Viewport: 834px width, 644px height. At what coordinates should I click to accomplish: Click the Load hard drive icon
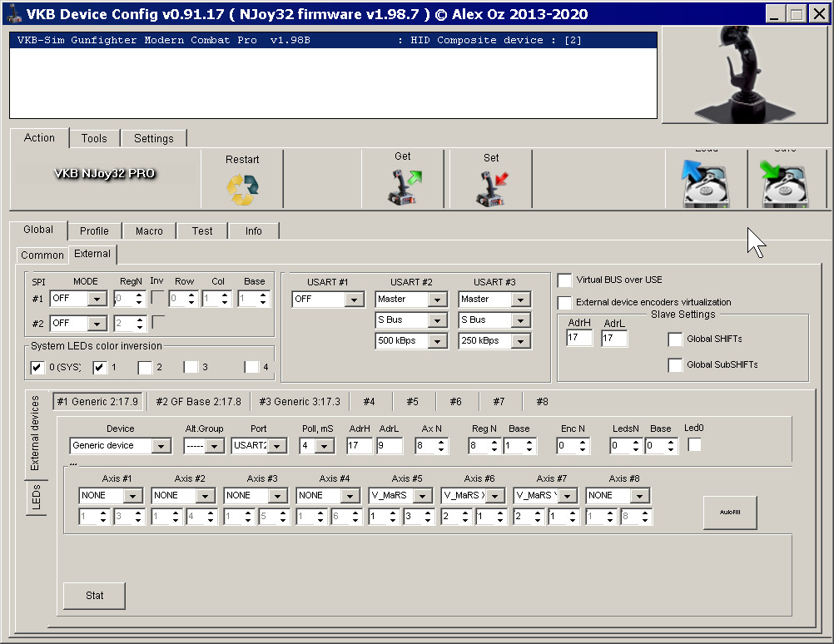tap(706, 184)
